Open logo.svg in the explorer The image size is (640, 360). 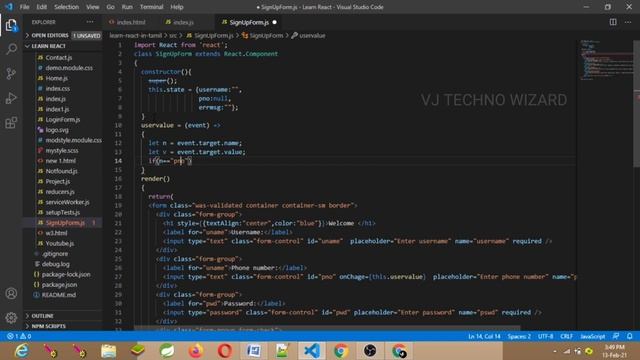[x=57, y=130]
